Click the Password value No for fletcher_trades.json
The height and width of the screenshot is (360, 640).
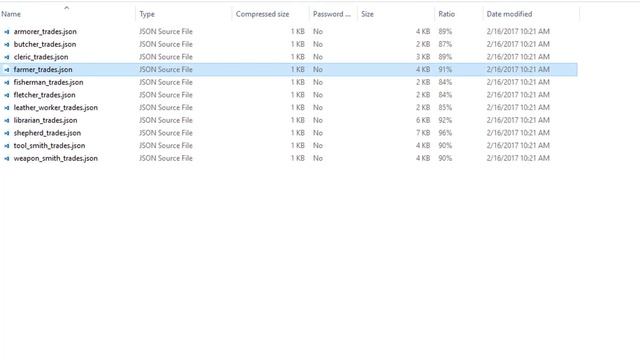318,95
